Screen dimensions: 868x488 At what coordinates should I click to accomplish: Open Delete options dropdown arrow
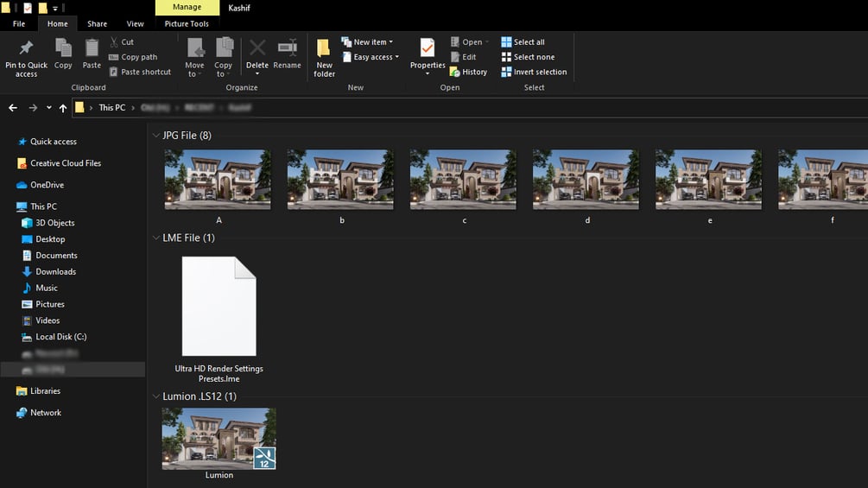point(257,73)
